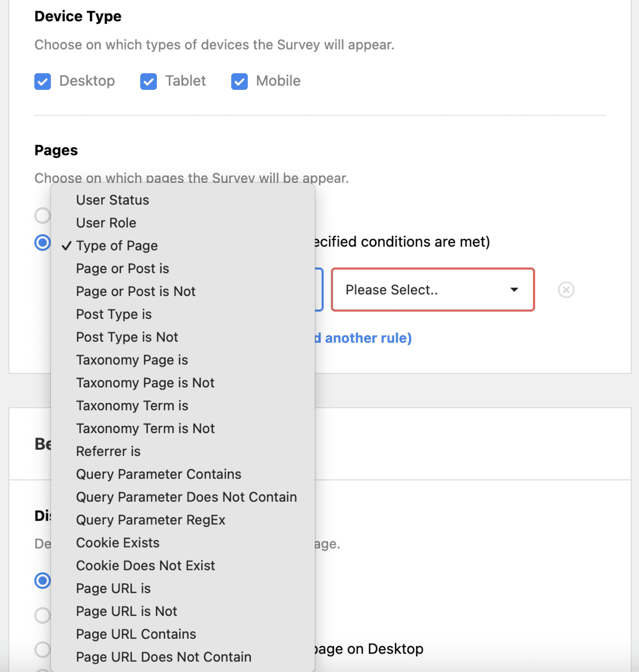Select Page URL is Not option
The width and height of the screenshot is (639, 672).
[x=127, y=611]
